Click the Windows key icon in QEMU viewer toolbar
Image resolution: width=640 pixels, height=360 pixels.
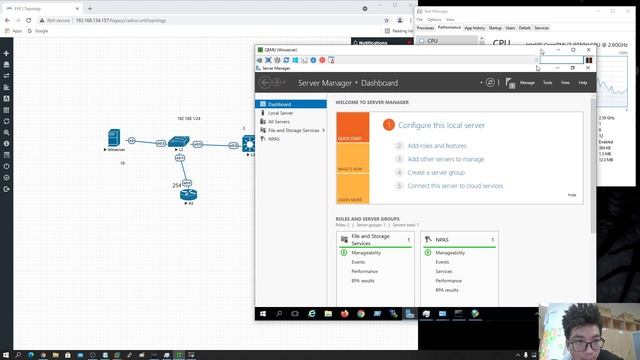295,60
